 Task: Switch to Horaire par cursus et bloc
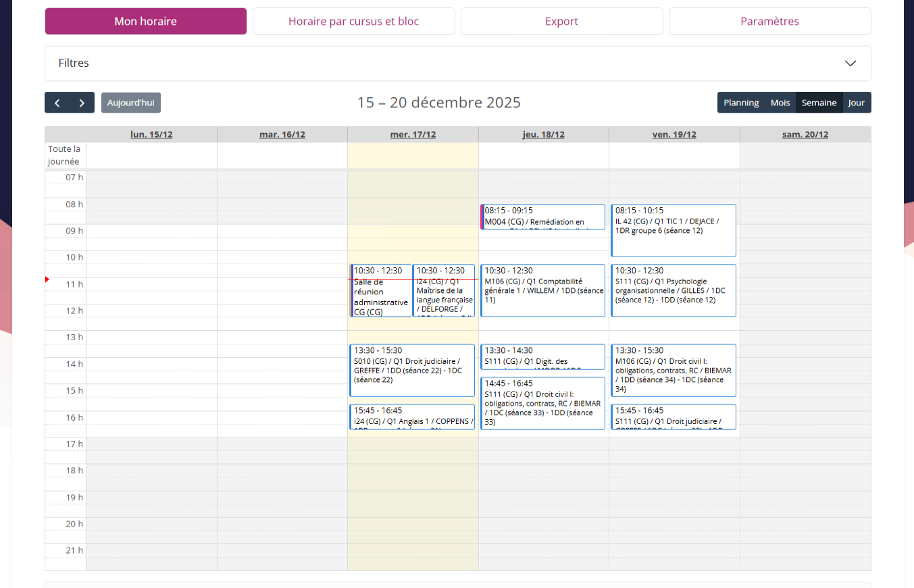353,22
